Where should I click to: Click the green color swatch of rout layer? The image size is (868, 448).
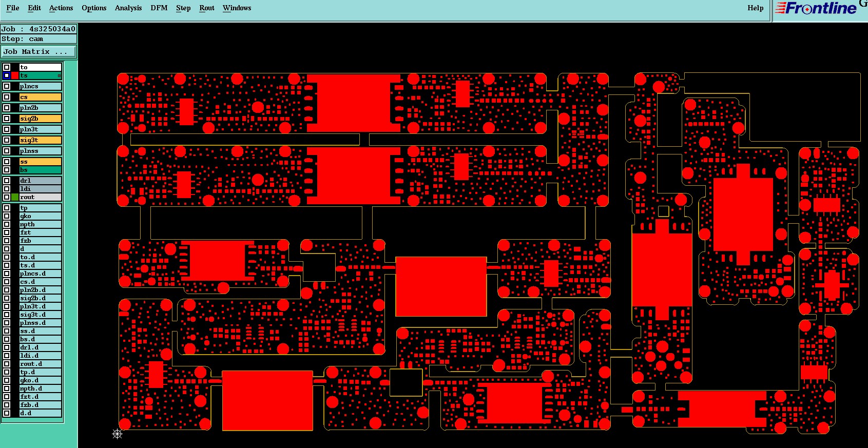coord(15,197)
